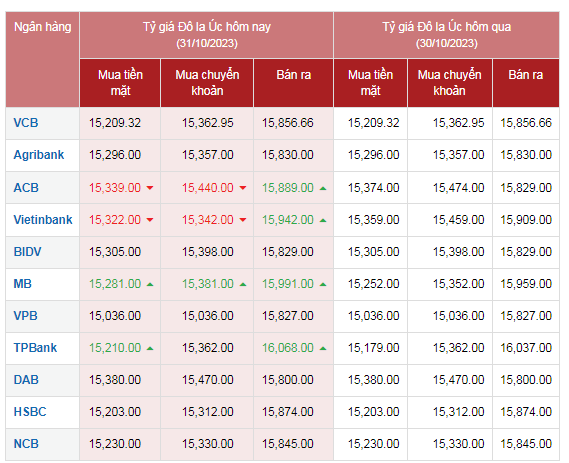Image resolution: width=569 pixels, height=463 pixels.
Task: Click the green up arrow beside 16,068.00
Action: (323, 348)
